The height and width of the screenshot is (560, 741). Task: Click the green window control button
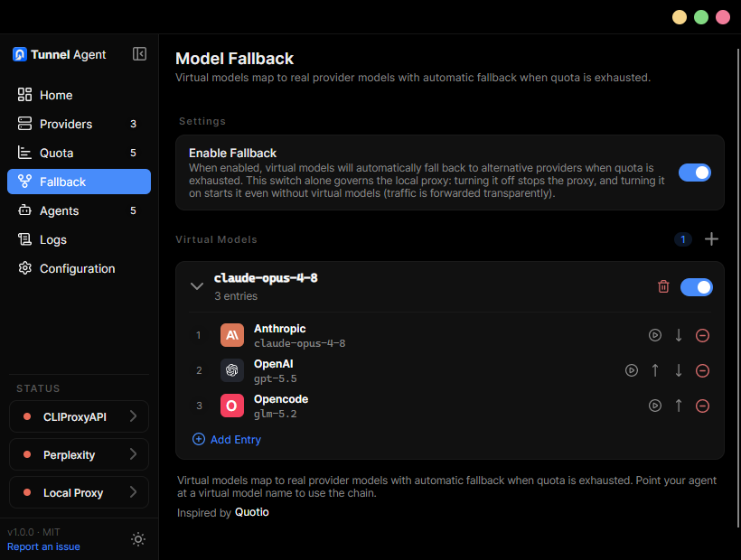tap(701, 17)
